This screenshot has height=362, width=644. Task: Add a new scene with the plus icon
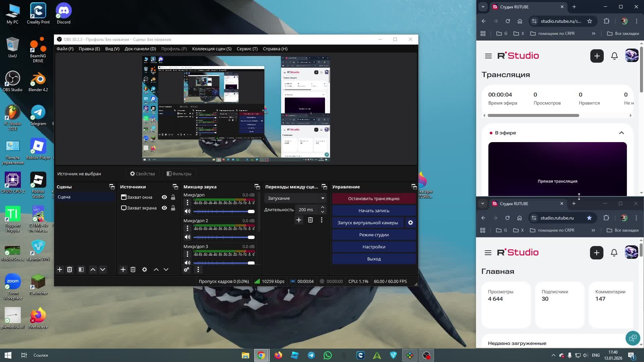tap(60, 269)
